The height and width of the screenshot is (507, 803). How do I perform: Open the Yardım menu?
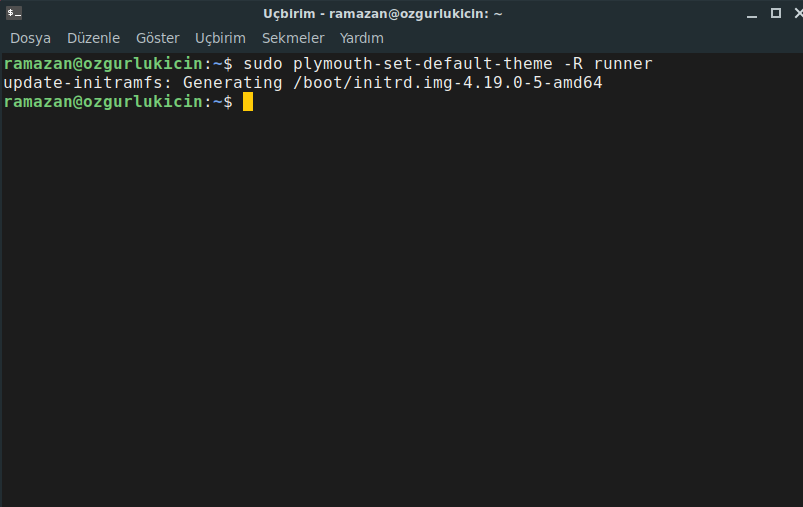click(x=362, y=38)
